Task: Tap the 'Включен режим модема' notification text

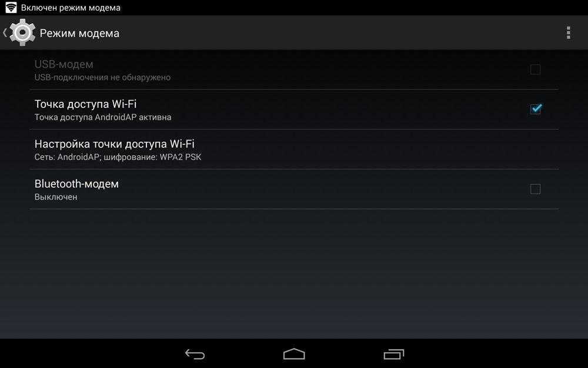Action: [71, 8]
